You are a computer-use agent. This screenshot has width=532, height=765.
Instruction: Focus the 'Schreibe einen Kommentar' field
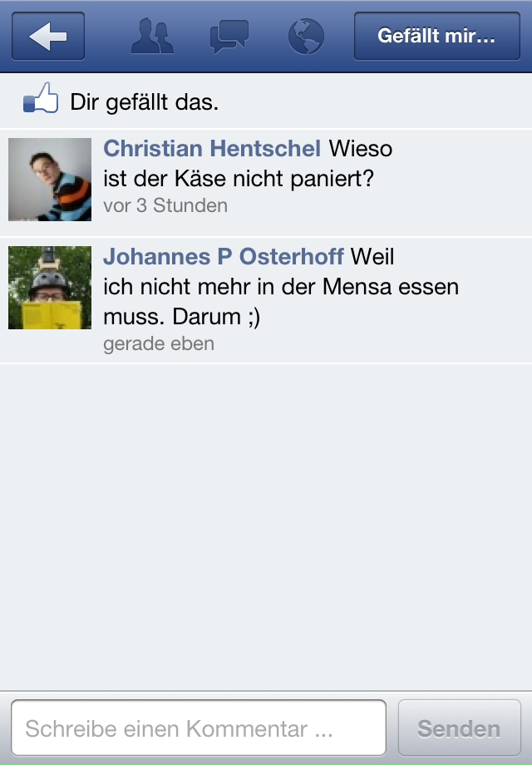pyautogui.click(x=199, y=728)
